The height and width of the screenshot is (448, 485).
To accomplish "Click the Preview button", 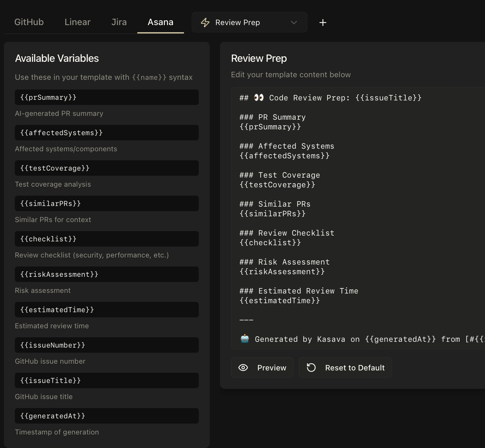I will (262, 368).
